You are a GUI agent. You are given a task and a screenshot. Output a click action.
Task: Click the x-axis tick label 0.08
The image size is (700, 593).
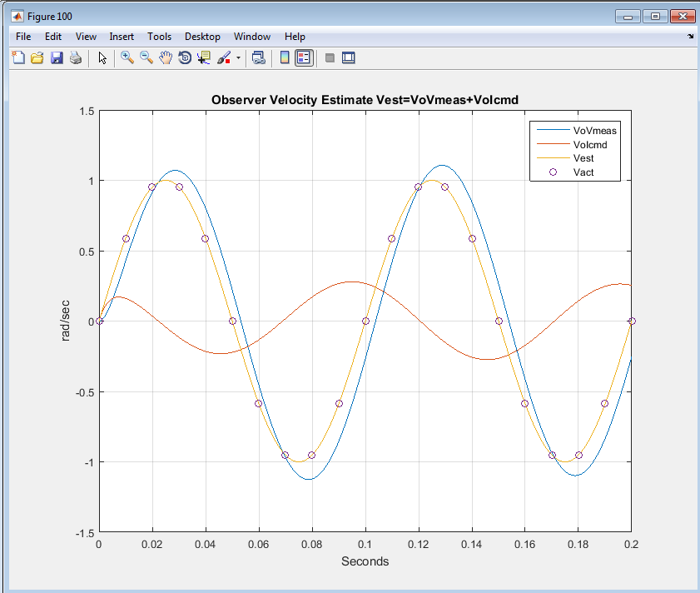click(311, 545)
